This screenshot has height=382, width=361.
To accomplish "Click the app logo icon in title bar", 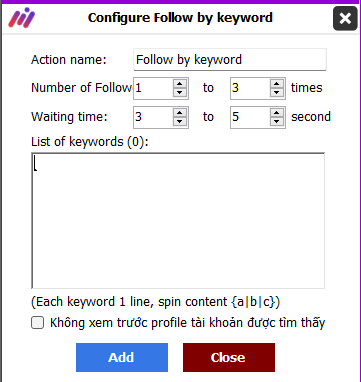I will (x=22, y=18).
